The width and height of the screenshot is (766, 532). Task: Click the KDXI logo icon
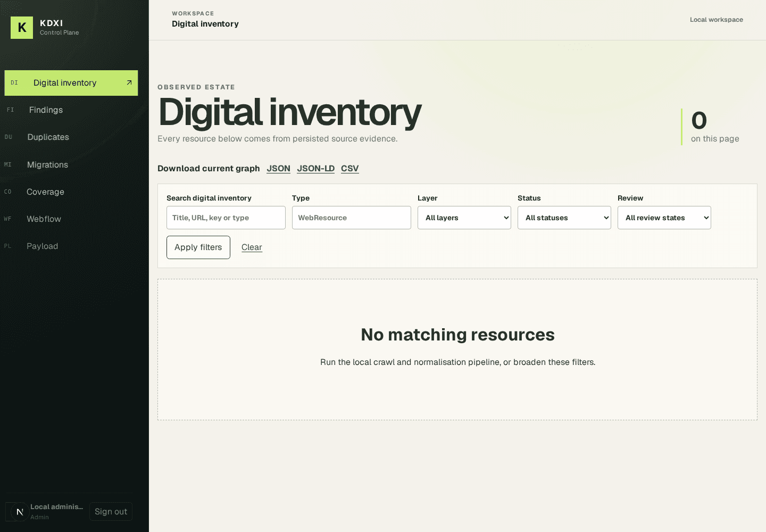click(x=22, y=28)
